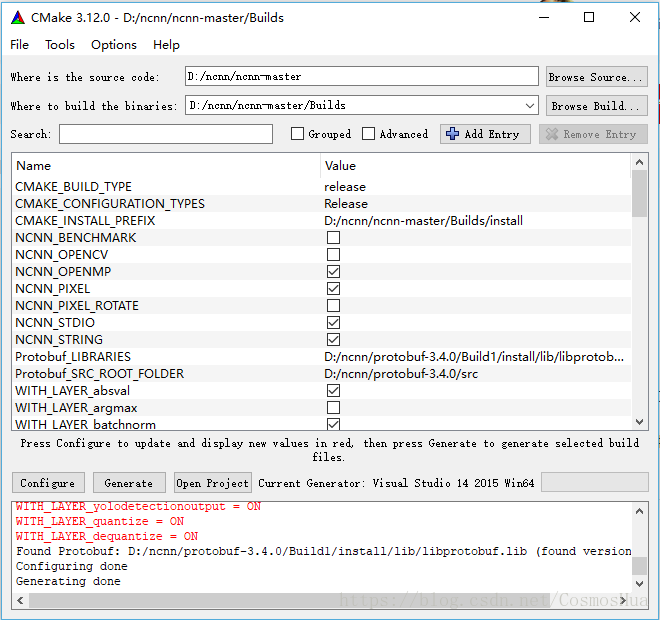
Task: Toggle the NCNN_OPENCV checkbox
Action: 333,255
